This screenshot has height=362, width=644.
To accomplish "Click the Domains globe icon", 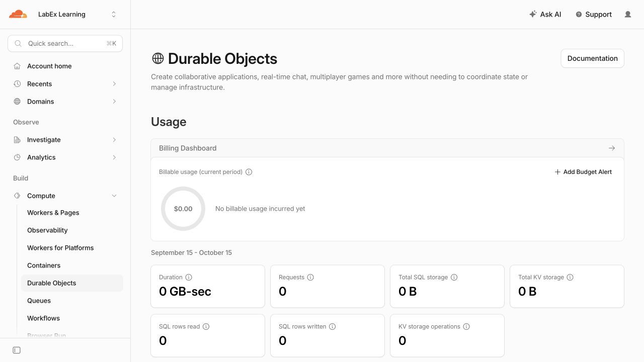I will pos(17,102).
